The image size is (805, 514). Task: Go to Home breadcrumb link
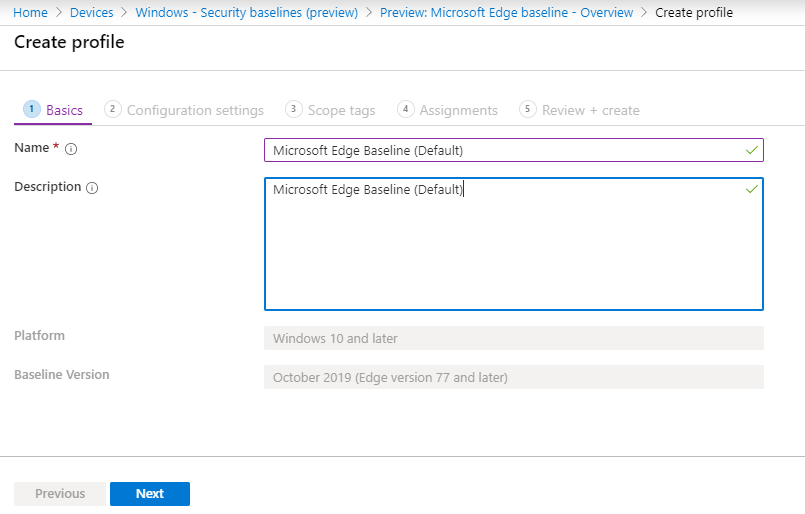30,12
